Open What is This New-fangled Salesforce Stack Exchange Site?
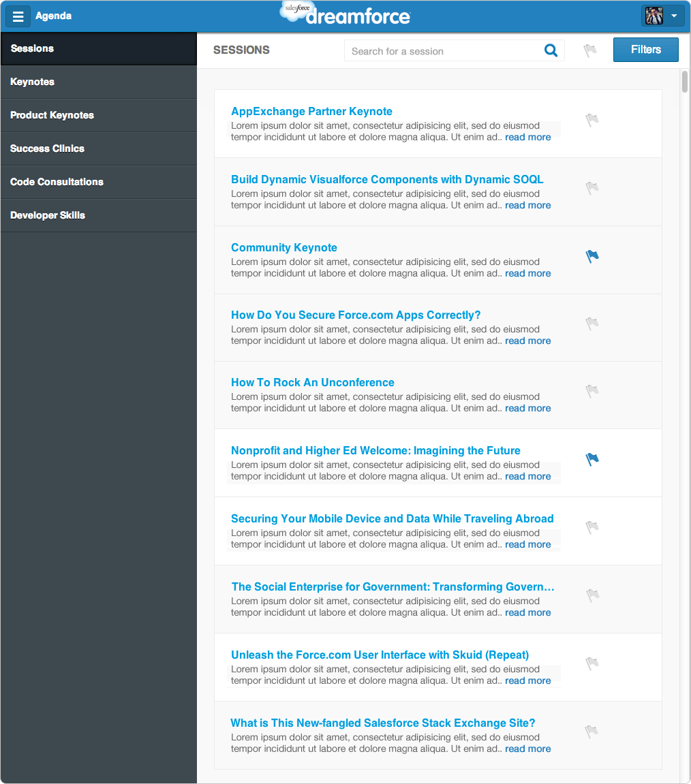Screen dimensions: 691x784 tap(383, 723)
